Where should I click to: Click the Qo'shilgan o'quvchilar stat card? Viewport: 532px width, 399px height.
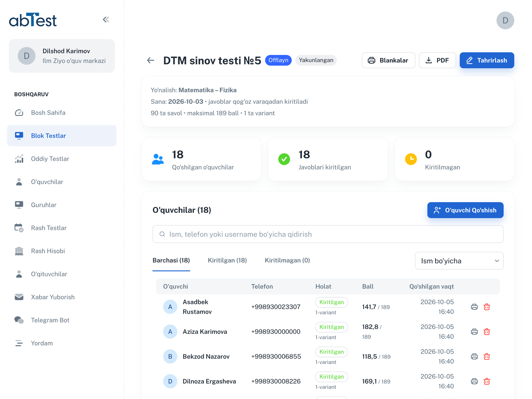click(201, 159)
